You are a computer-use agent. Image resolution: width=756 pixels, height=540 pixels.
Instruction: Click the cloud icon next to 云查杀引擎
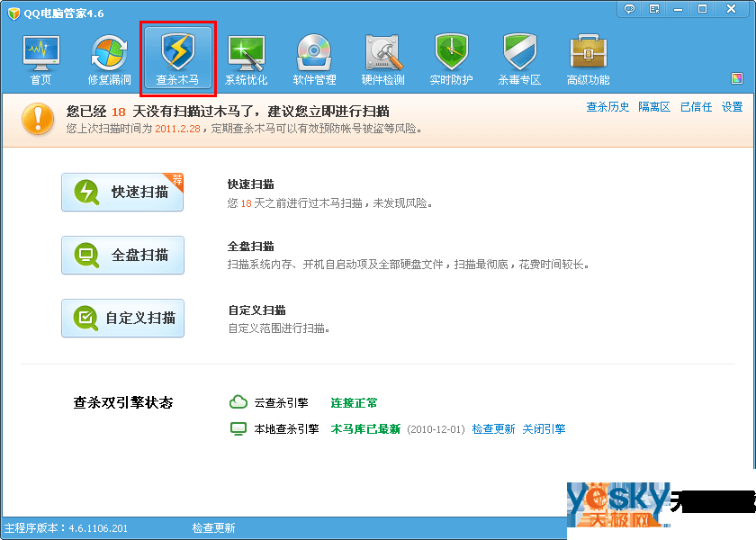click(x=238, y=401)
